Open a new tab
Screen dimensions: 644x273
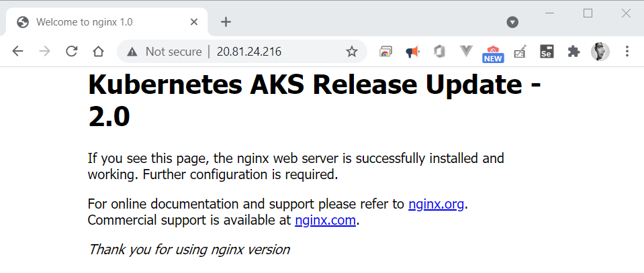[226, 22]
